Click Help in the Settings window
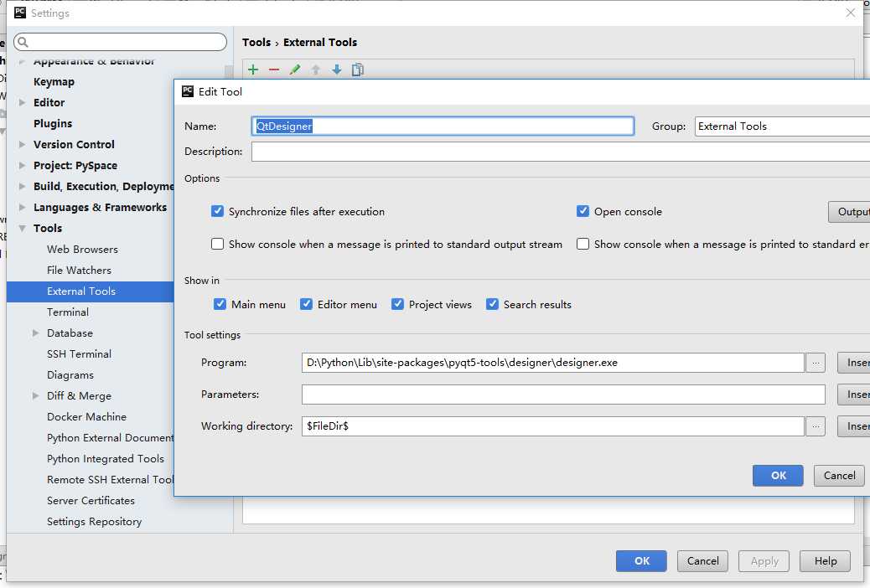 pos(825,561)
